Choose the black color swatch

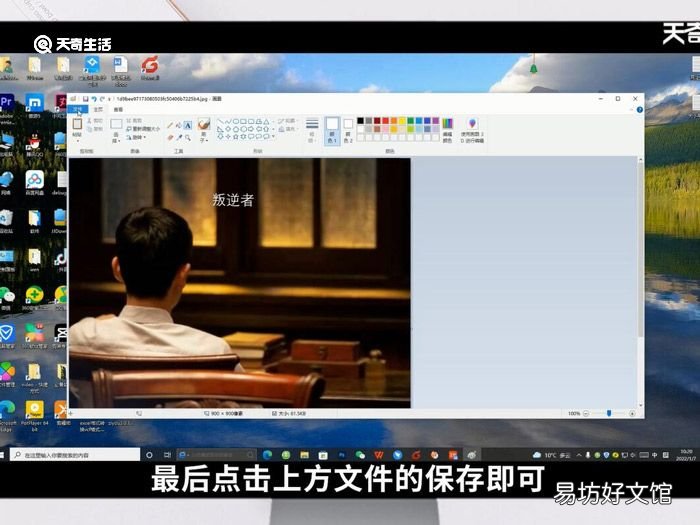pos(360,121)
